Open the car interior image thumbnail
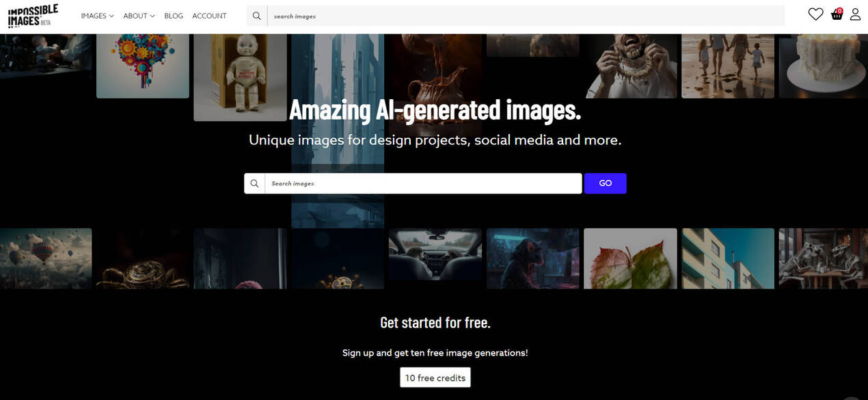 (435, 254)
